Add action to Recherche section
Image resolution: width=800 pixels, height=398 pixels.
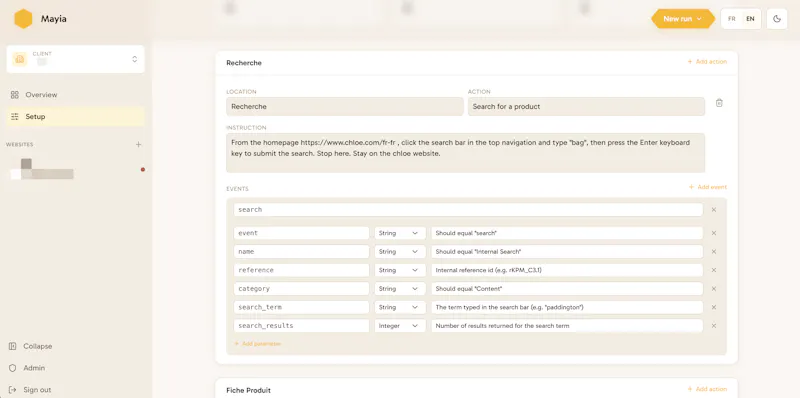(707, 62)
